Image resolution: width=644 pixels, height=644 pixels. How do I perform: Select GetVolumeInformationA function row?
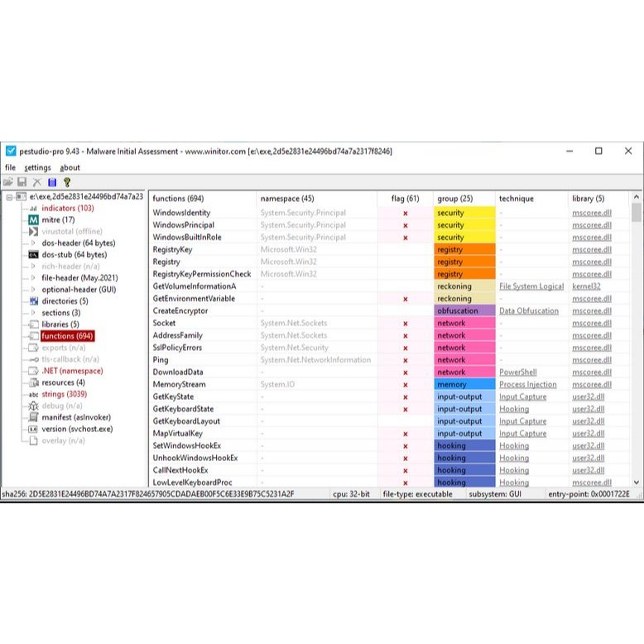tap(389, 286)
